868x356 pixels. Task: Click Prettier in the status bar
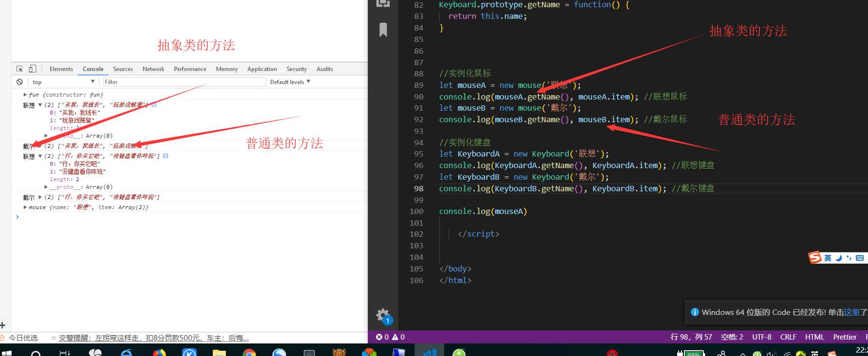pyautogui.click(x=845, y=337)
